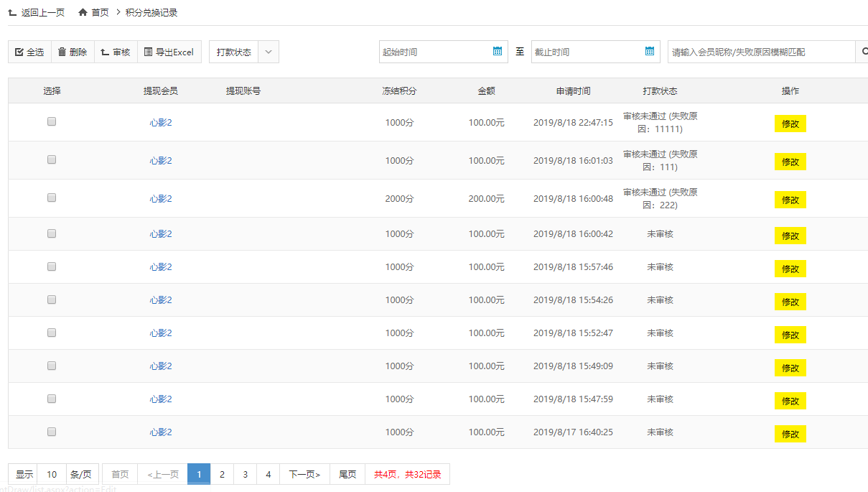
Task: Click the 打款状态 filter label button
Action: click(x=234, y=52)
